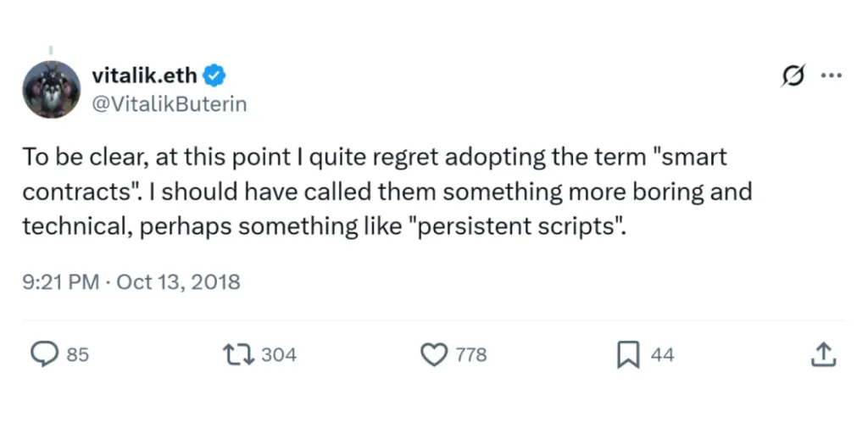Click the bookmark count 44
868x434 pixels.
(662, 355)
